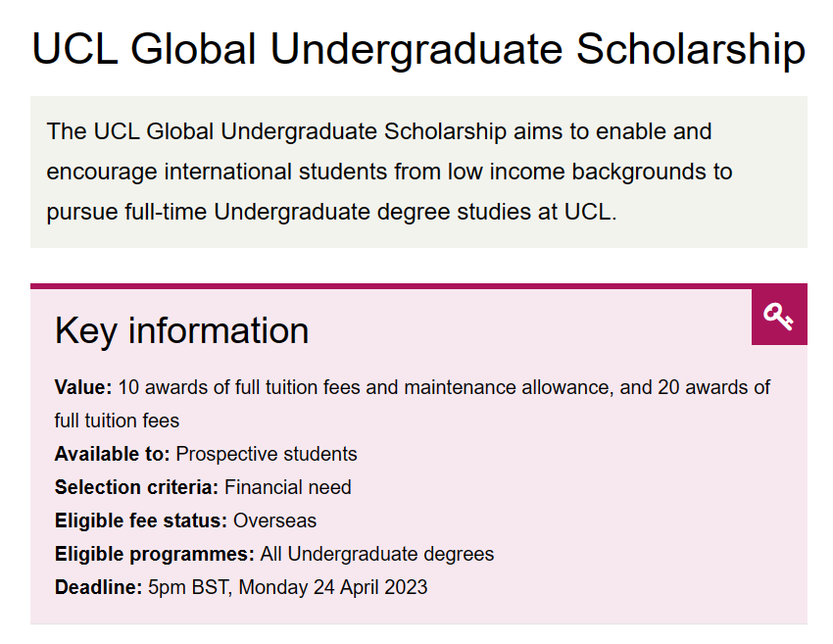Click the Overseas fee status text
Screen dimensions: 833x644
[x=274, y=520]
